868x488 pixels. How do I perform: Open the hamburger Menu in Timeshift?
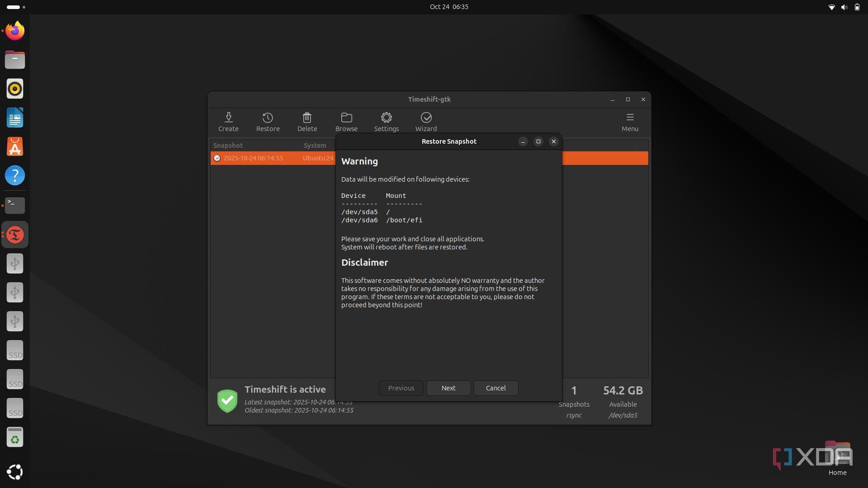pyautogui.click(x=629, y=122)
